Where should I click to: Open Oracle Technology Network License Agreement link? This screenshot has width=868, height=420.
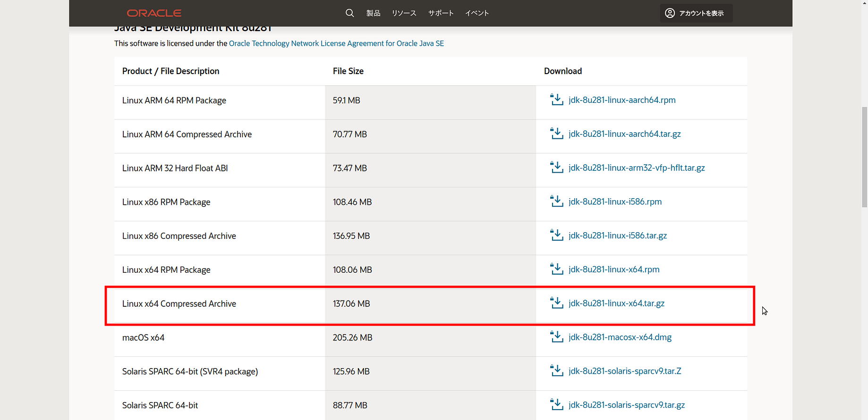[x=336, y=43]
